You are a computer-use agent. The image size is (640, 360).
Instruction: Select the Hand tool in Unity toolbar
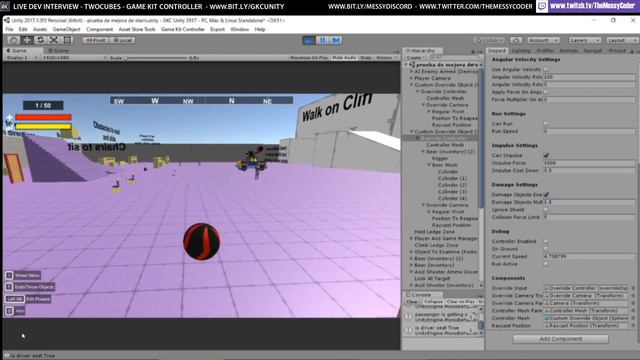[13, 40]
